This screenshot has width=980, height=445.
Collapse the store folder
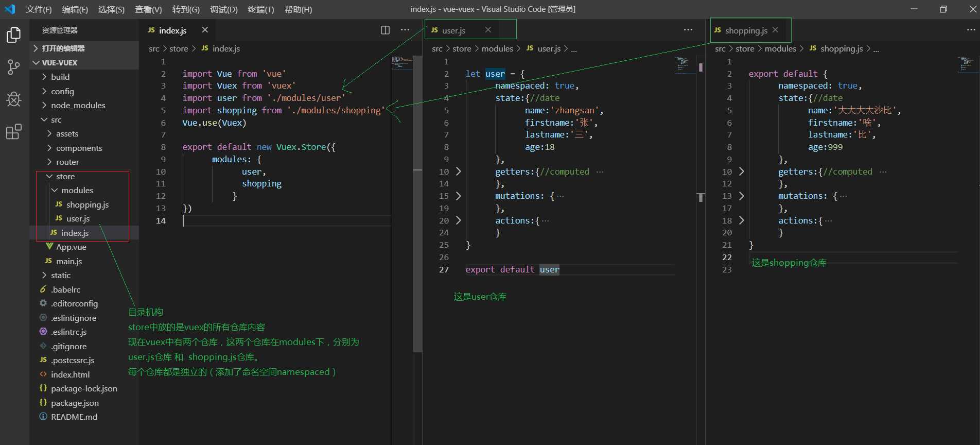84,176
